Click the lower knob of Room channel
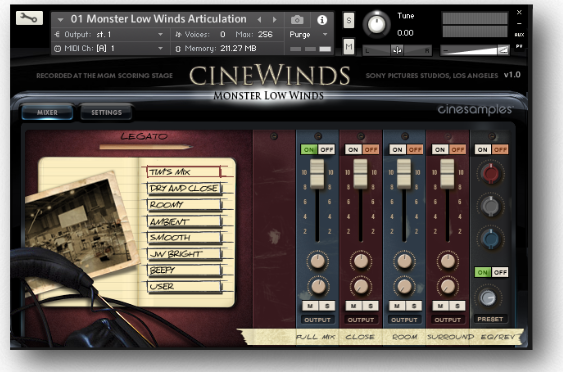 click(404, 286)
